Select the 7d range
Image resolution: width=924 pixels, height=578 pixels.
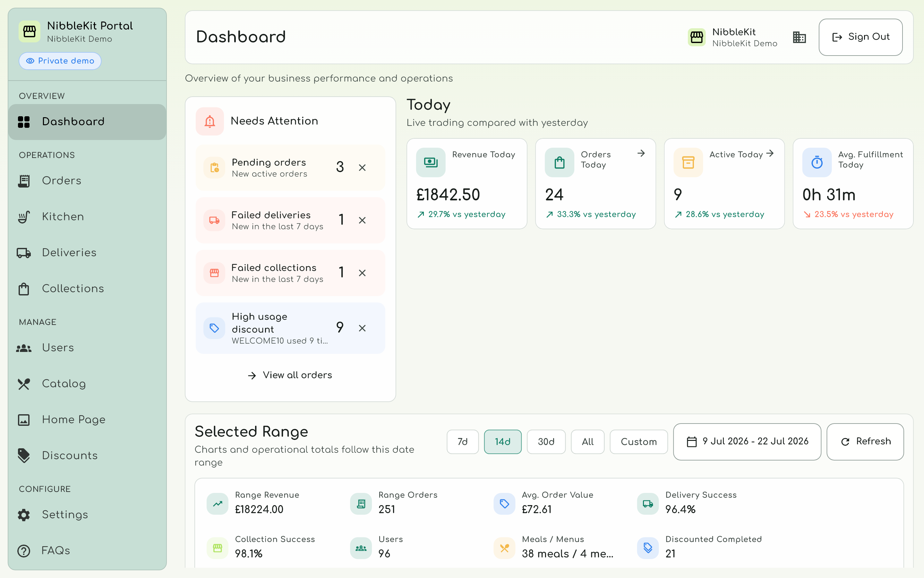(x=462, y=442)
